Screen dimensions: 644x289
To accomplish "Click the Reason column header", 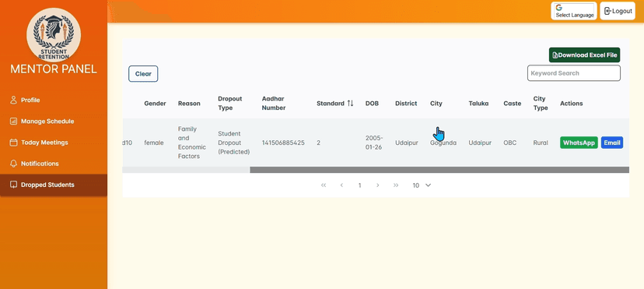I will (x=189, y=104).
